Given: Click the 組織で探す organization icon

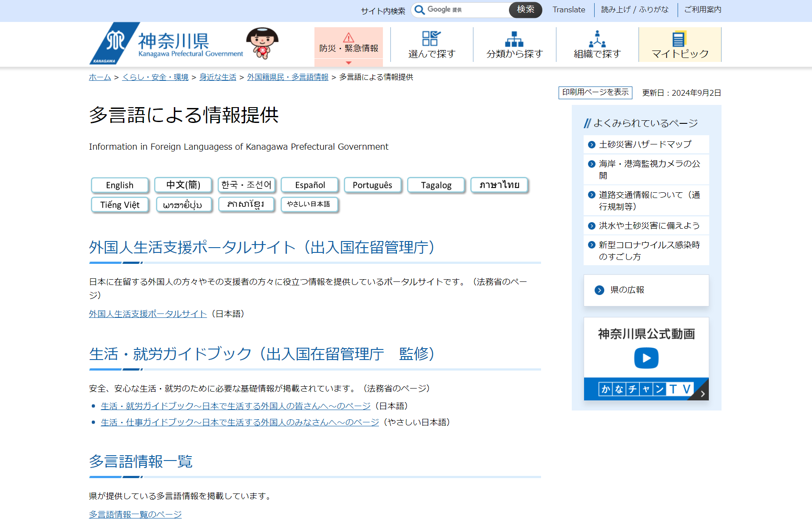Looking at the screenshot, I should [597, 39].
